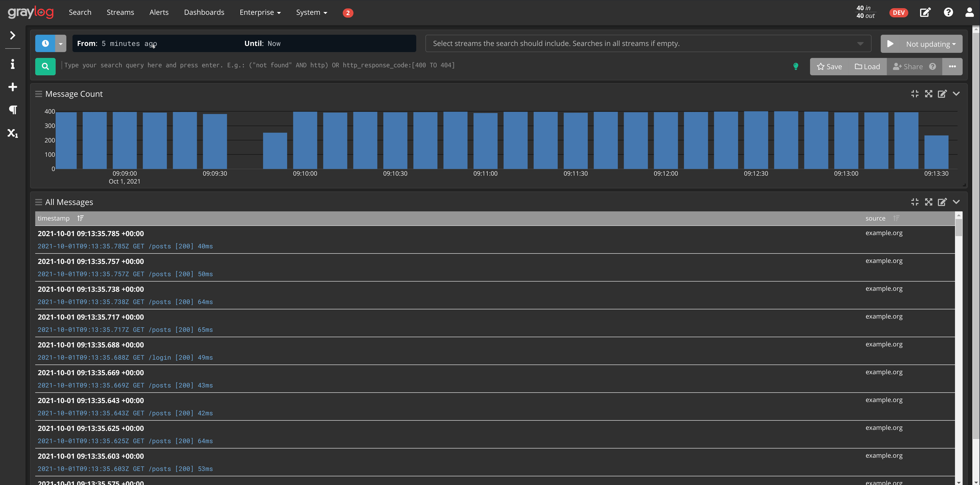Toggle sort direction on the timestamp column
980x485 pixels.
(x=81, y=218)
